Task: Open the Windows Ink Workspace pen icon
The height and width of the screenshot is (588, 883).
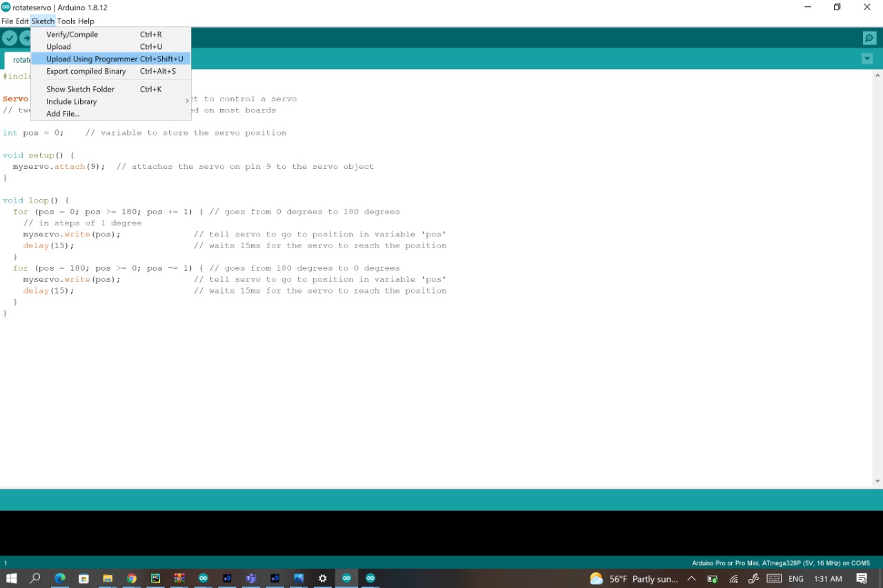Action: coord(753,579)
